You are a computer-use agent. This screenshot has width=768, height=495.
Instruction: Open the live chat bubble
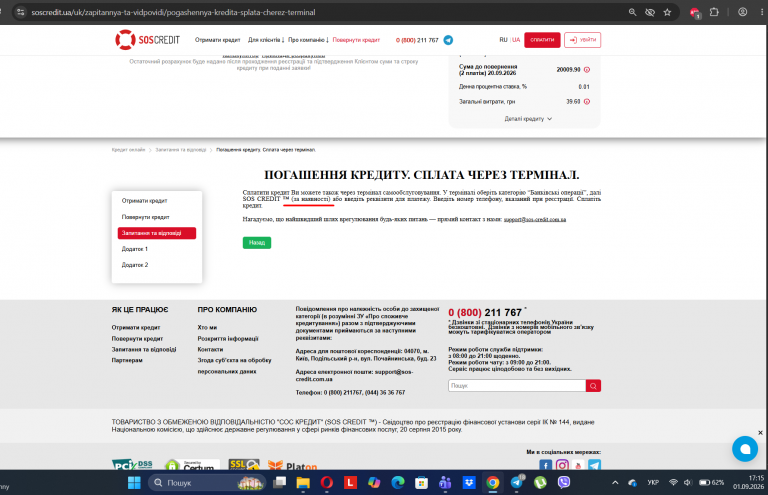[x=745, y=448]
